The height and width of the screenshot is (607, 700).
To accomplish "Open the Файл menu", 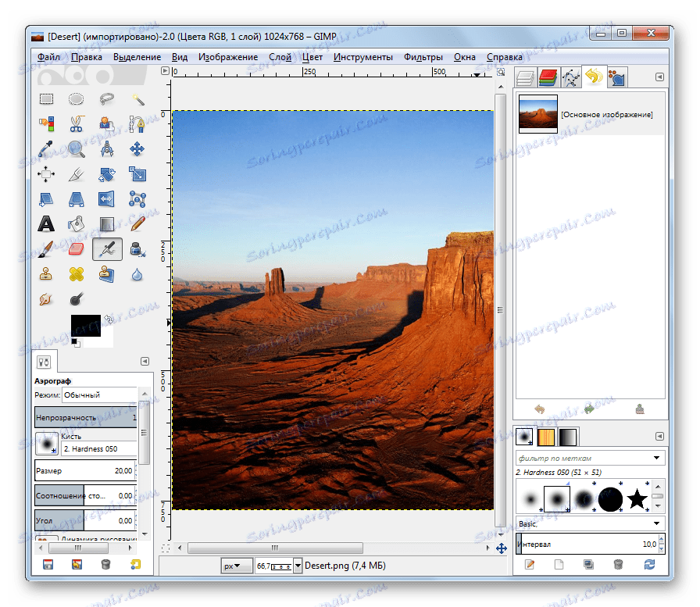I will point(48,57).
